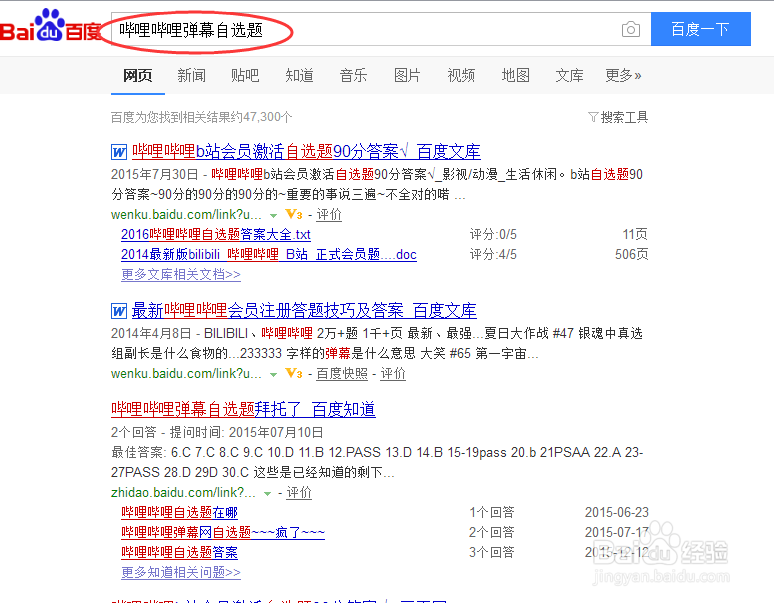Click 评分:0/5 rating text
Image resolution: width=774 pixels, height=603 pixels.
[493, 234]
